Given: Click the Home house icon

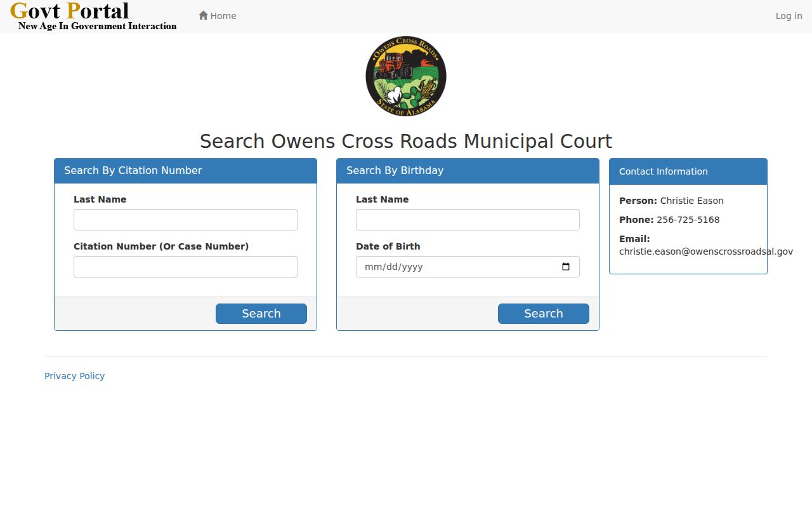Looking at the screenshot, I should (x=203, y=15).
